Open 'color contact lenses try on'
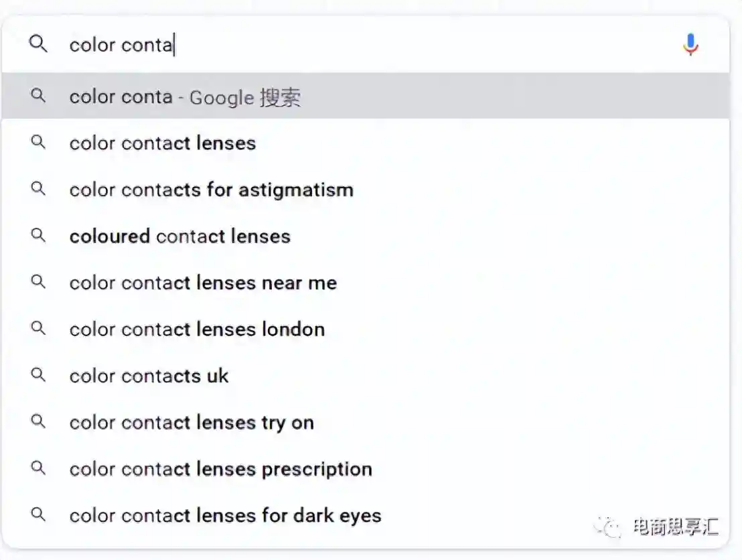This screenshot has height=560, width=742. (192, 423)
